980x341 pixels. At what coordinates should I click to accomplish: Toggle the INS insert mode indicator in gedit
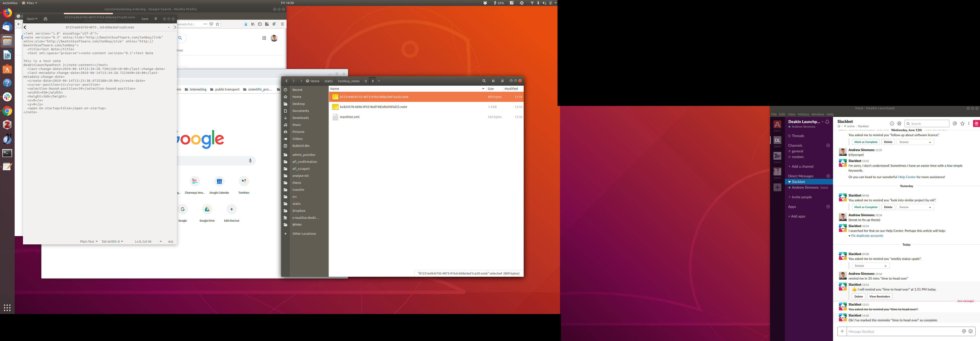170,242
